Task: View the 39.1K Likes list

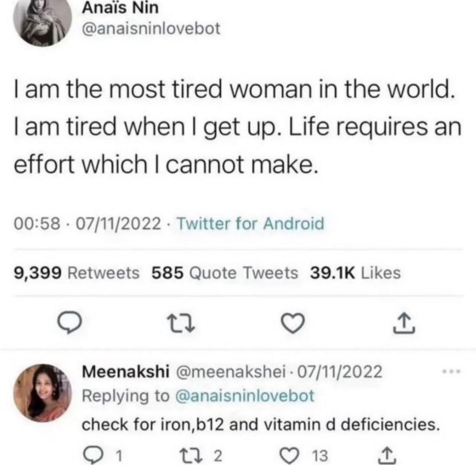Action: [355, 273]
